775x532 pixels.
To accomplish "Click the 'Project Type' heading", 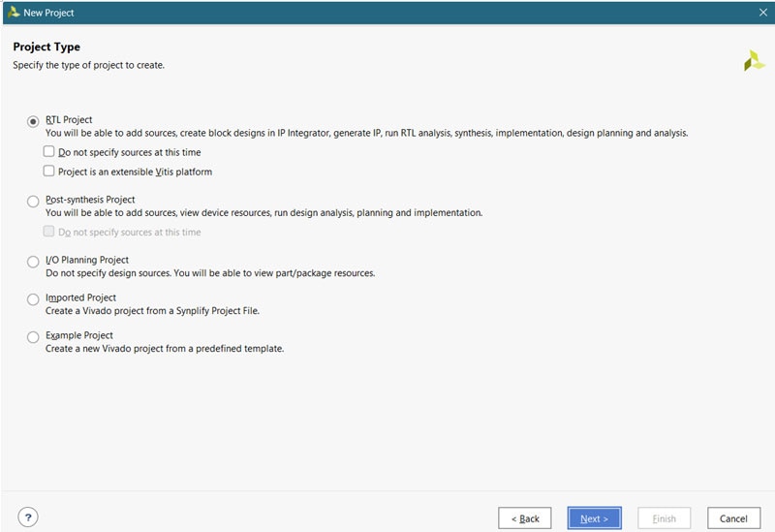I will [x=46, y=47].
